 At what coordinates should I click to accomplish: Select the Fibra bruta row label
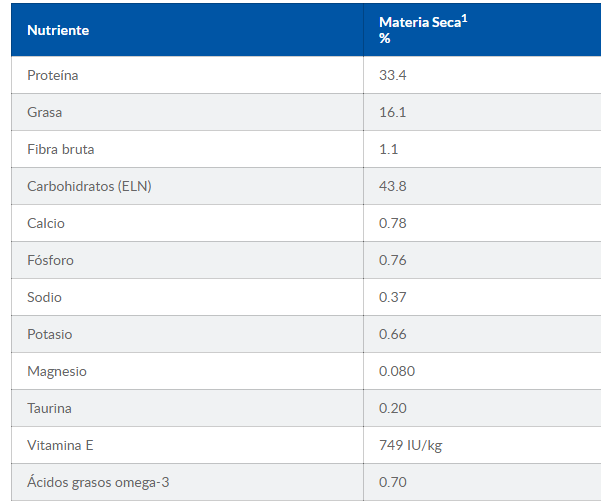coord(61,149)
